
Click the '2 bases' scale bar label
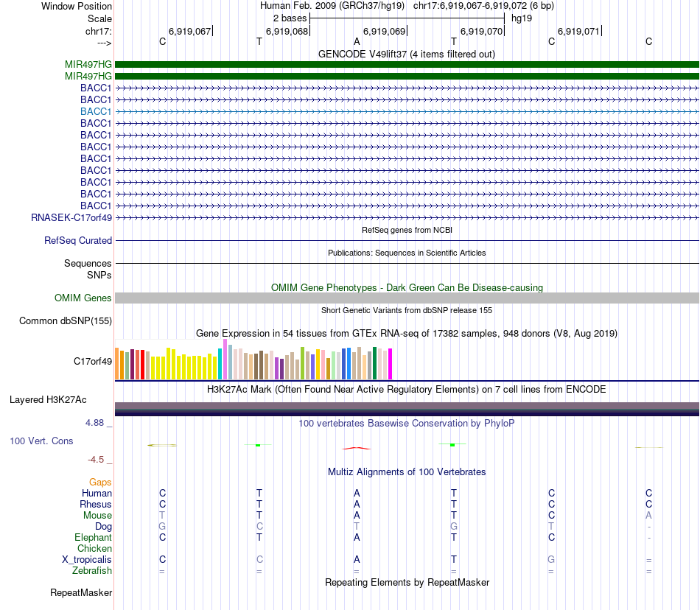pyautogui.click(x=290, y=18)
